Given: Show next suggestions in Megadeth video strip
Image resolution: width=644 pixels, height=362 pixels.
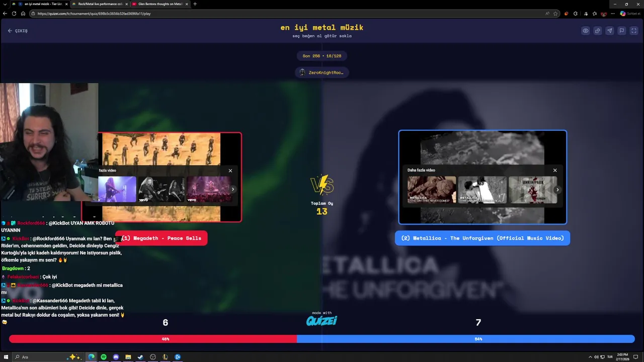Looking at the screenshot, I should [232, 190].
